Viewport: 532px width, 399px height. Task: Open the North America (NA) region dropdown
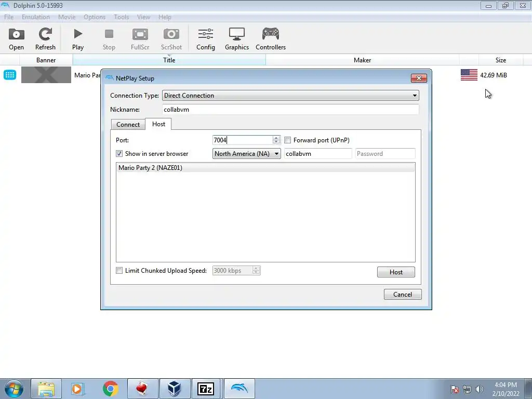tap(247, 154)
